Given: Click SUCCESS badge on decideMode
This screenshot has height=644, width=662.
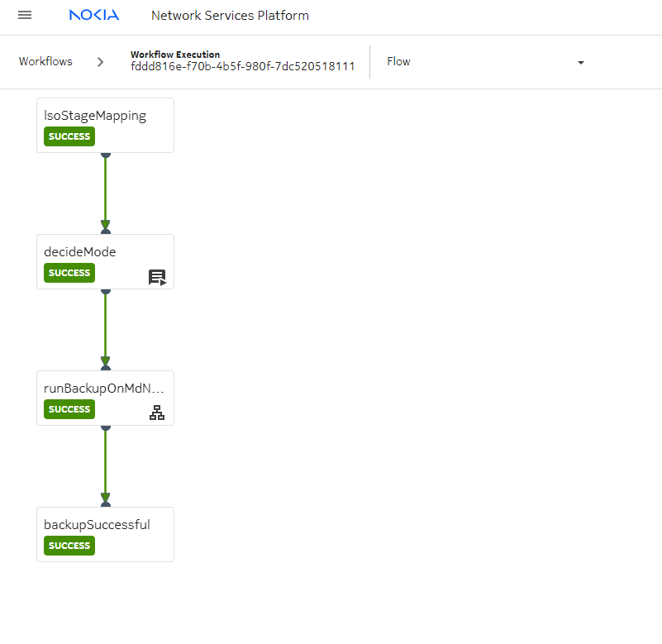Looking at the screenshot, I should click(69, 273).
